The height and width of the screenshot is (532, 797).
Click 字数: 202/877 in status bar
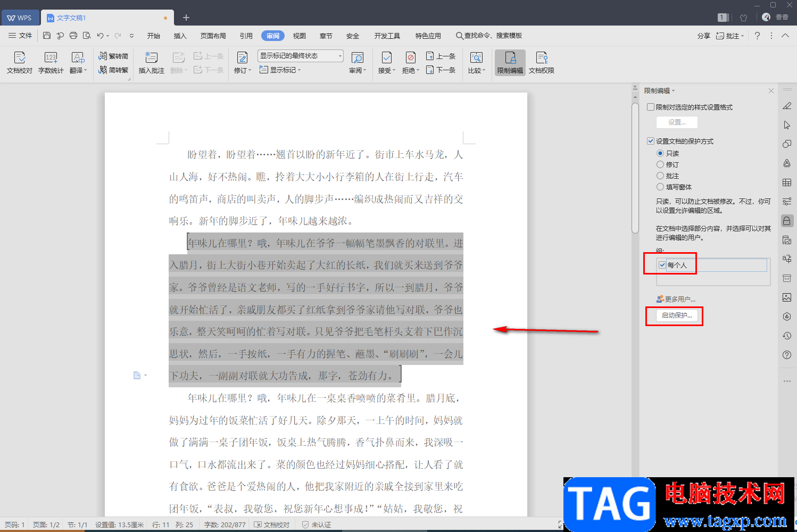pyautogui.click(x=225, y=525)
